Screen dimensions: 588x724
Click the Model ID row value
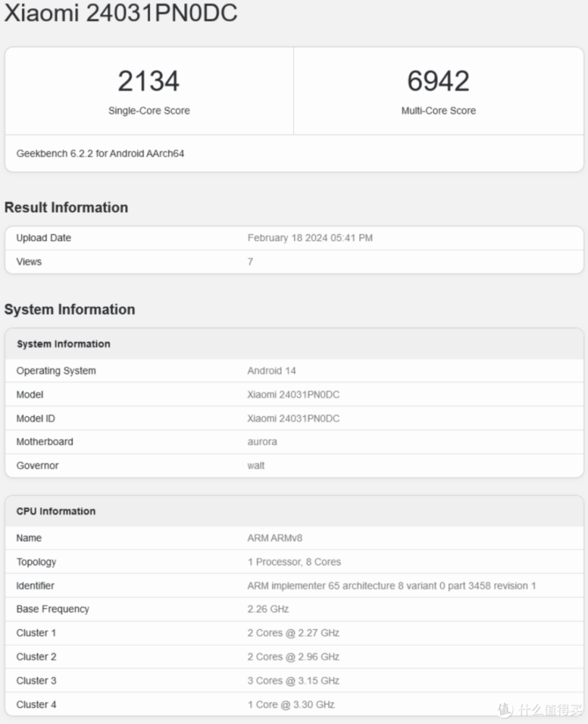point(293,418)
